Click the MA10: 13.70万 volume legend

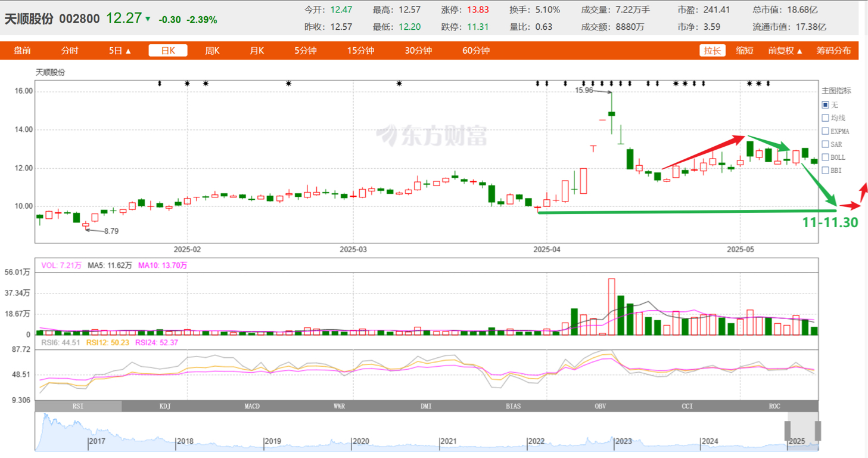[x=162, y=265]
